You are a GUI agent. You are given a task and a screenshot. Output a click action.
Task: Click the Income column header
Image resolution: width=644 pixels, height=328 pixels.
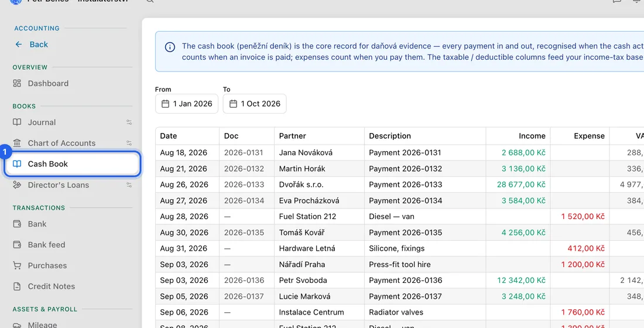pyautogui.click(x=532, y=136)
